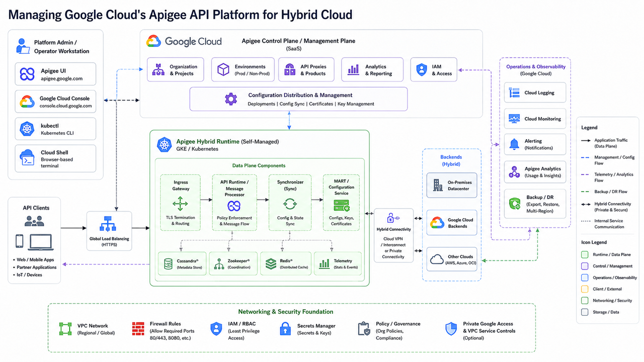644x362 pixels.
Task: Click the Cloud Logging list icon
Action: pos(515,93)
